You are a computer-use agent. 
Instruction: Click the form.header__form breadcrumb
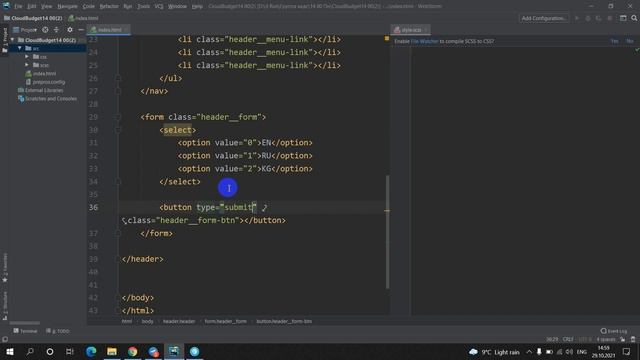[x=225, y=321]
